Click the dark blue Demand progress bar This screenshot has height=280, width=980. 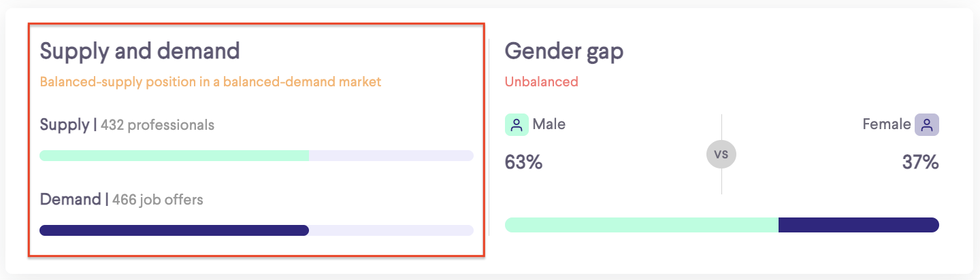pos(174,230)
